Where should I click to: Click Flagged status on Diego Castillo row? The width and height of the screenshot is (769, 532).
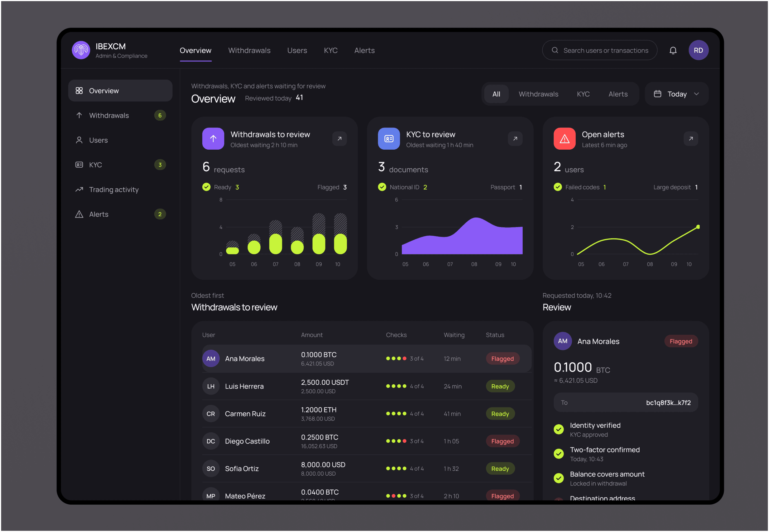click(x=503, y=442)
